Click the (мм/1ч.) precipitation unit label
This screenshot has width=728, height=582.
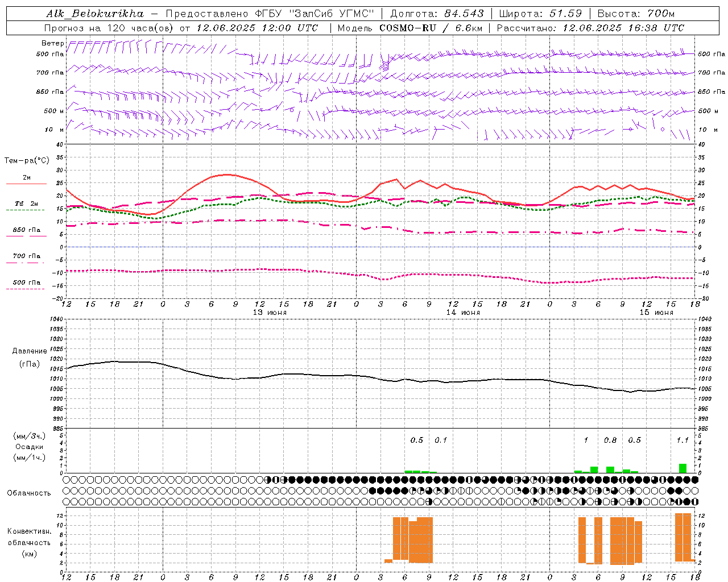pos(29,458)
